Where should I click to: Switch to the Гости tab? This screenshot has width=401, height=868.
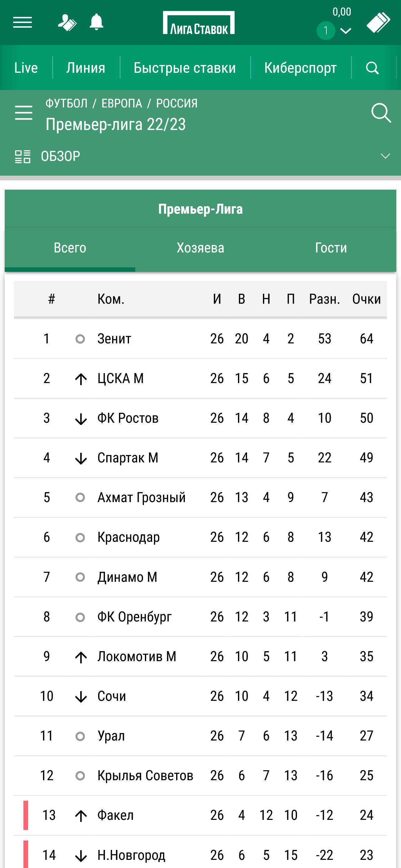pyautogui.click(x=331, y=248)
